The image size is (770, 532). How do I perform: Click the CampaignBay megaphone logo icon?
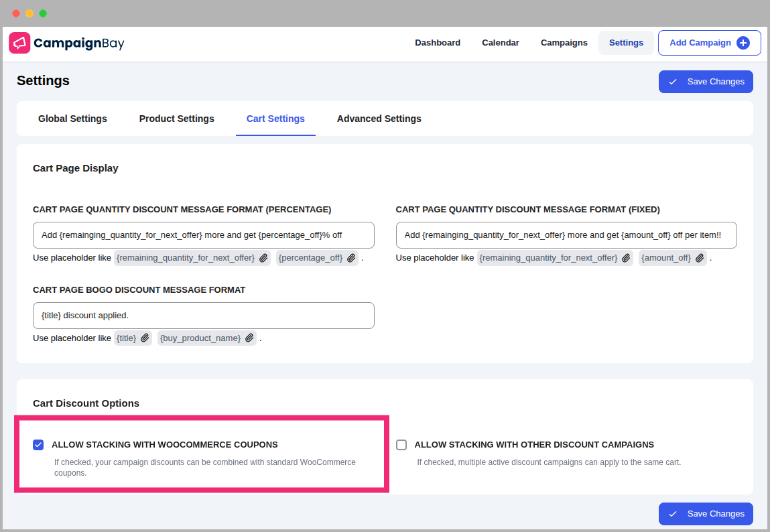(19, 43)
